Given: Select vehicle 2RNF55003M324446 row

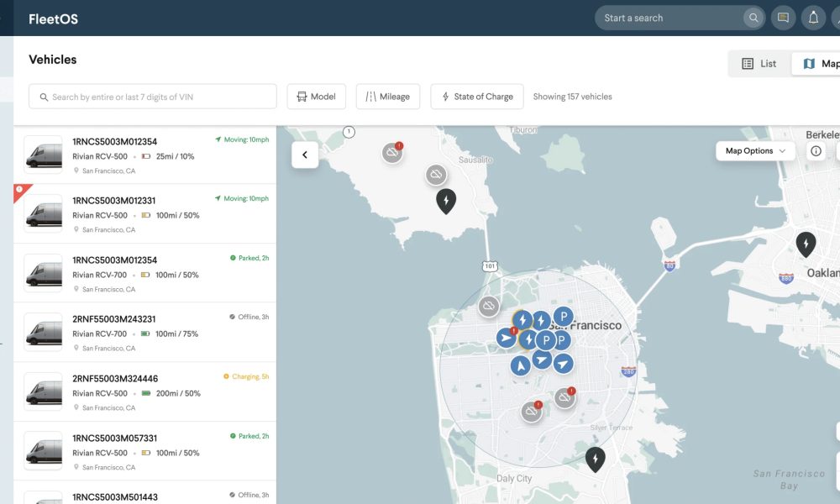Looking at the screenshot, I should pyautogui.click(x=144, y=392).
